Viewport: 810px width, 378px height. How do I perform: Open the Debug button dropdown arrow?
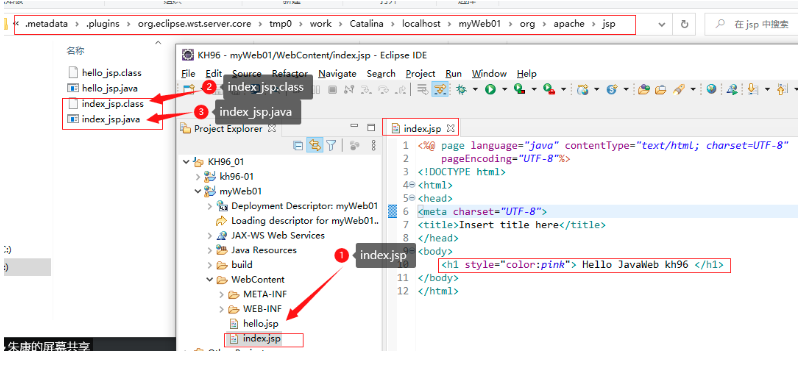pos(475,90)
